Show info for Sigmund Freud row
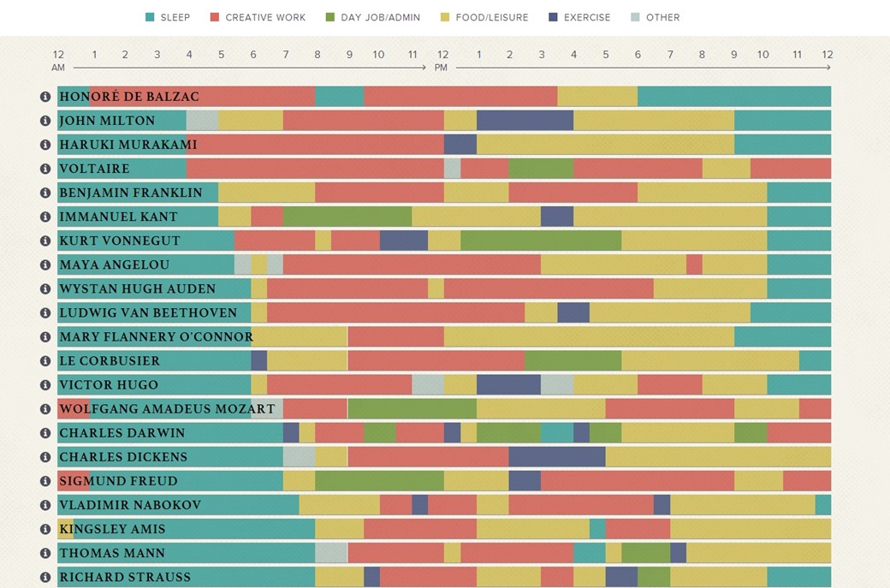 pyautogui.click(x=45, y=481)
